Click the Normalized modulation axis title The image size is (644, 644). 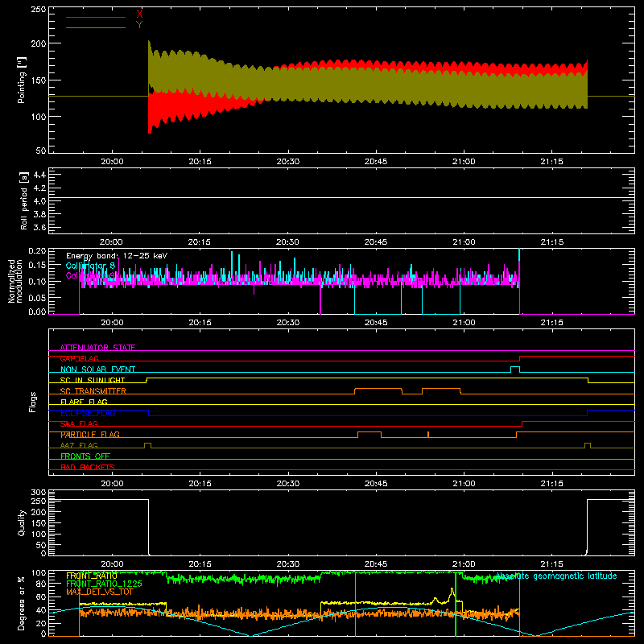click(14, 281)
